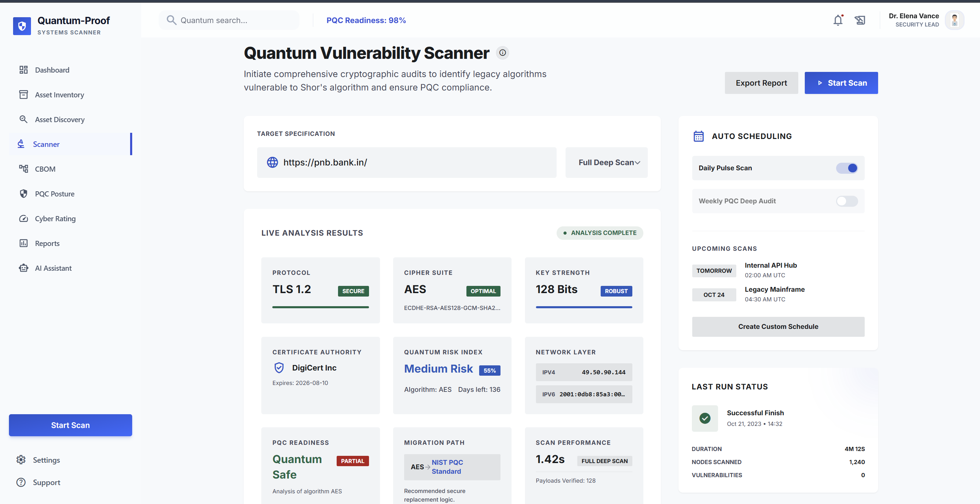Screen dimensions: 980x504
Task: Check the Cyber Rating page
Action: tap(55, 218)
